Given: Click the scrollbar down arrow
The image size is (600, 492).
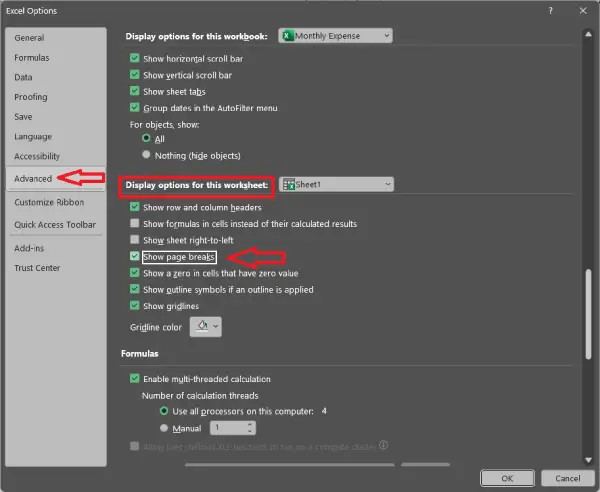Looking at the screenshot, I should point(589,460).
